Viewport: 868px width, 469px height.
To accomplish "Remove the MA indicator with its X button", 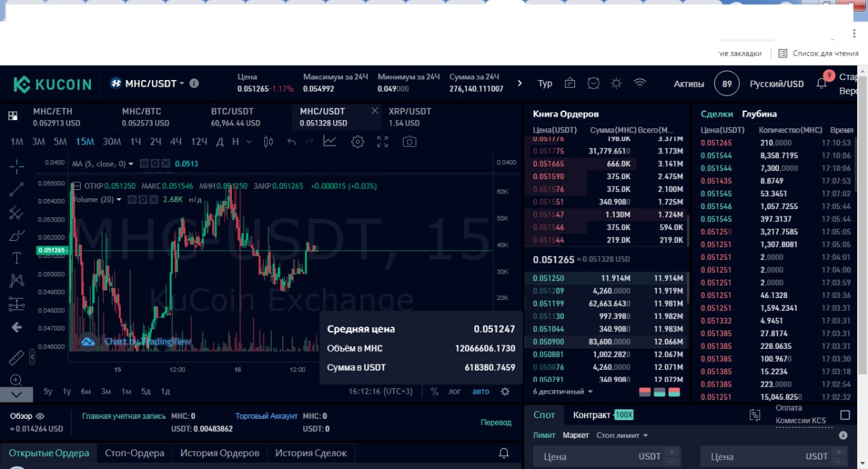I will coord(166,164).
